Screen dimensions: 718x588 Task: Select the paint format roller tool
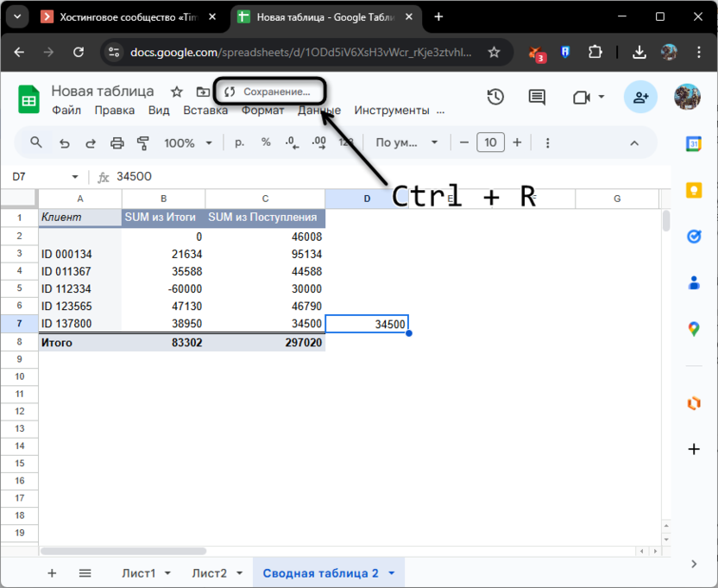coord(143,143)
